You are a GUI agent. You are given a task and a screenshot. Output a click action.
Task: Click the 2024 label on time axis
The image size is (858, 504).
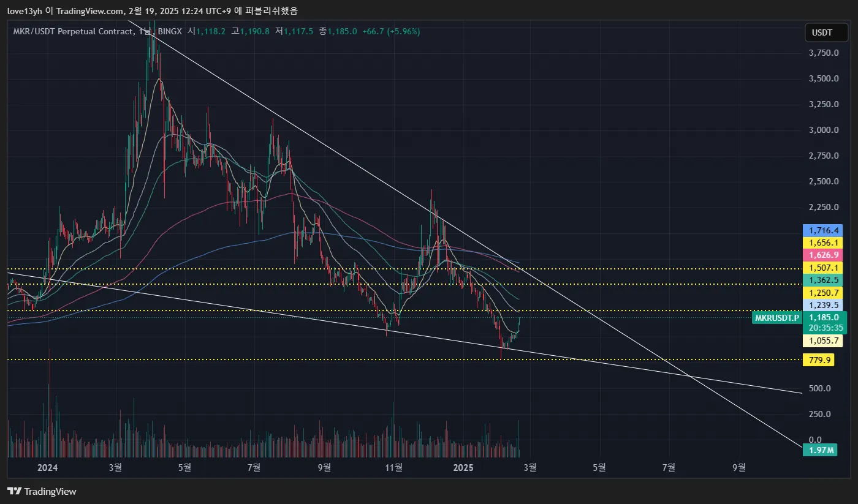pos(47,468)
